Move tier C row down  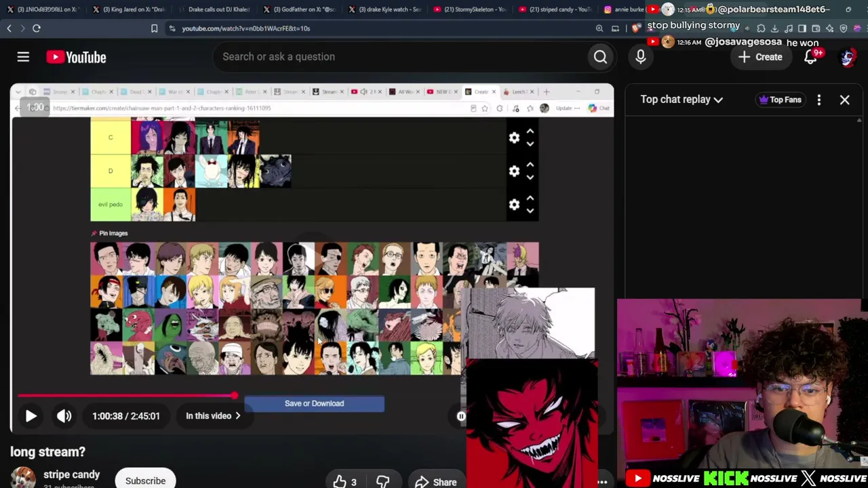click(530, 144)
